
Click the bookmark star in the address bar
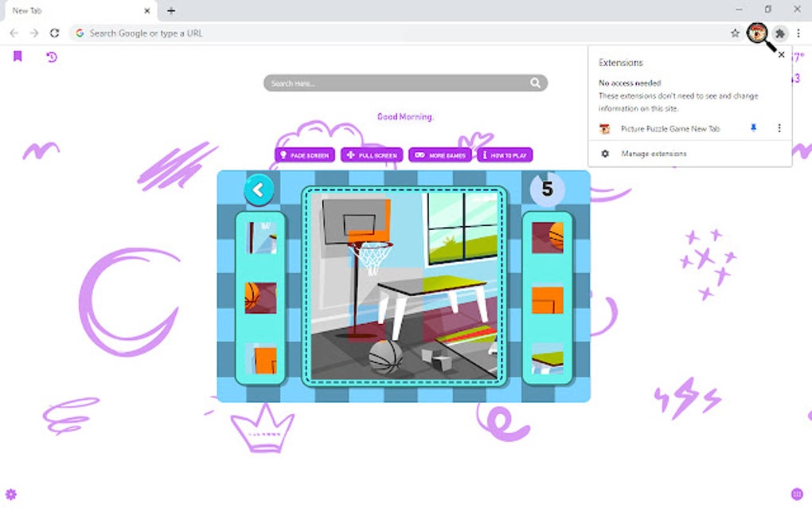pos(734,33)
